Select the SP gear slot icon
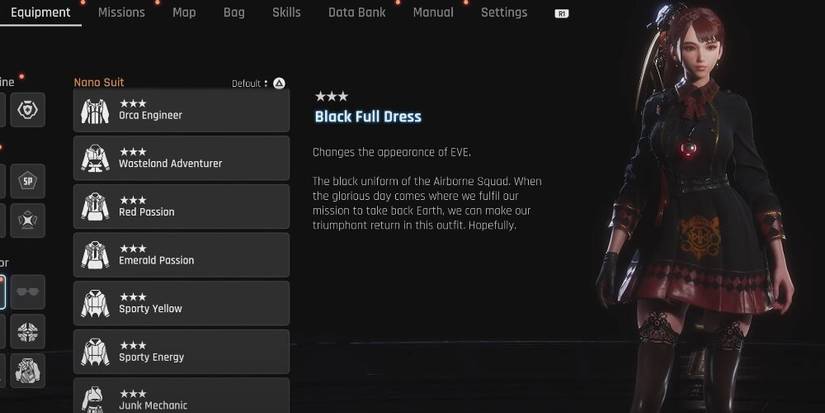 28,182
